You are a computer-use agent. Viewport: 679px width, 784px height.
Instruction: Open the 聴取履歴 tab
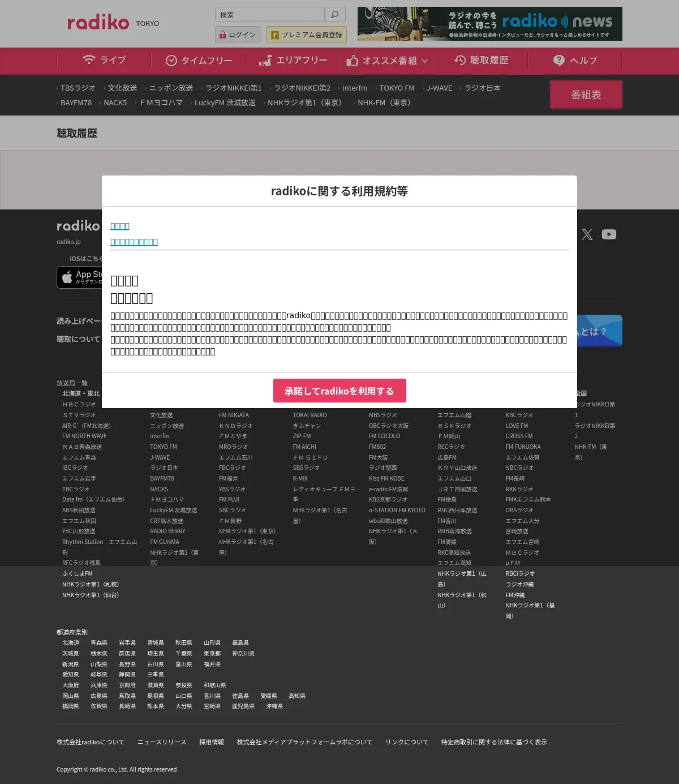click(x=482, y=61)
